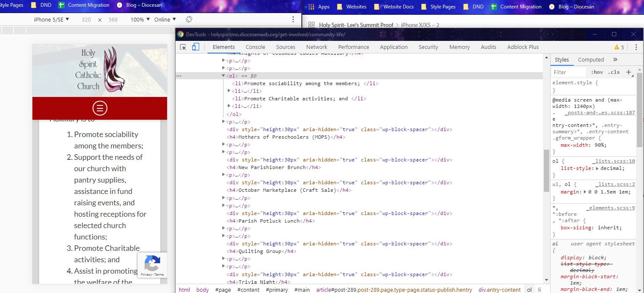Switch to the Computed styles tab
The height and width of the screenshot is (293, 644).
tap(591, 60)
